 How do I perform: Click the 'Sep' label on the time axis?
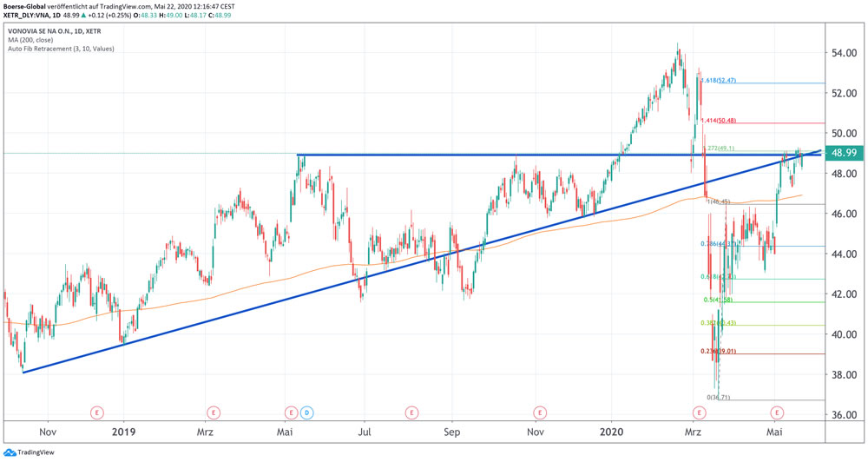[451, 432]
